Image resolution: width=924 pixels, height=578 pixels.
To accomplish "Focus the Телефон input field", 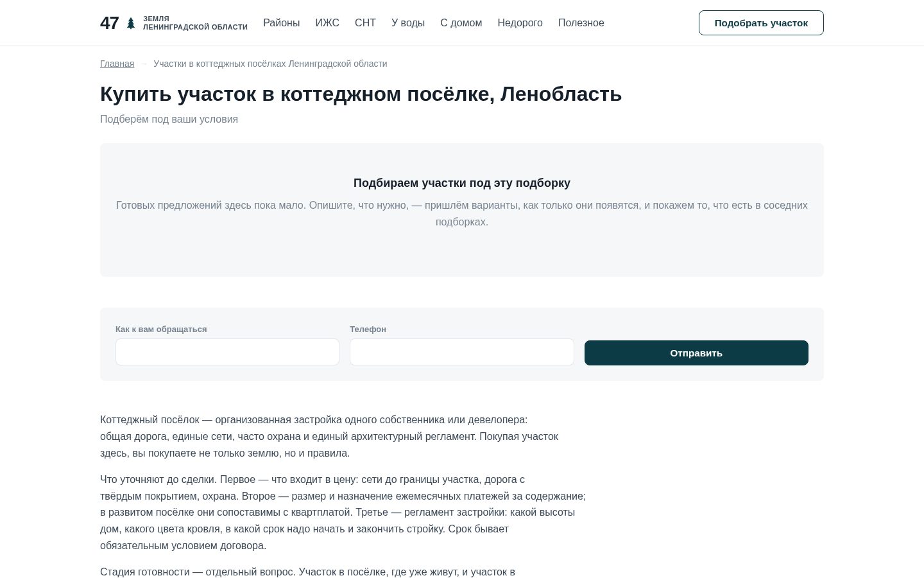I will click(x=462, y=352).
